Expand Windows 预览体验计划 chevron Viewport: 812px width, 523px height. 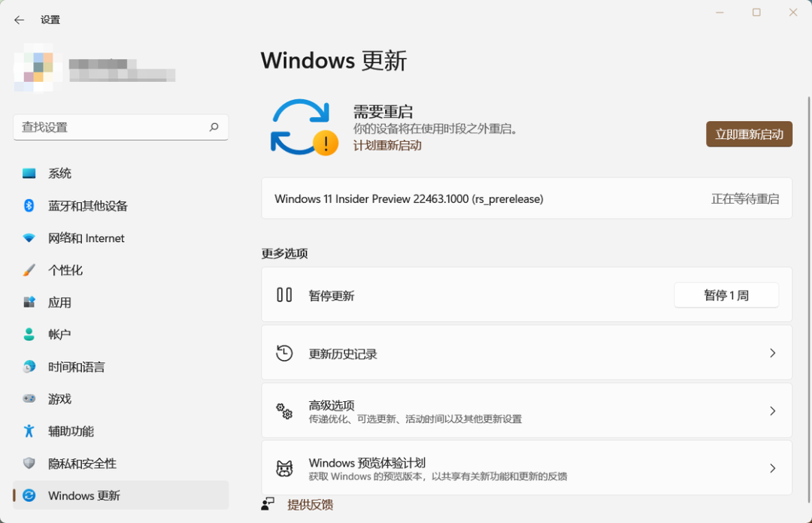tap(773, 469)
